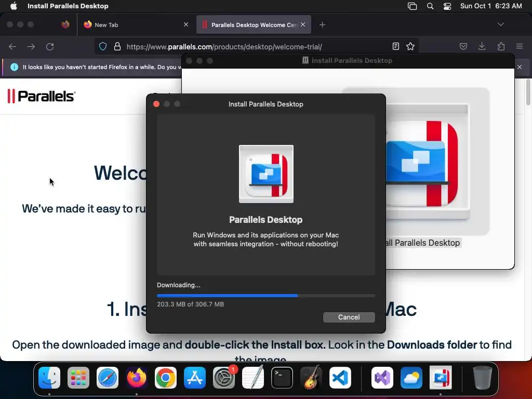Click the Parallels Desktop icon in installer dialog
This screenshot has width=532, height=399.
pos(266,174)
